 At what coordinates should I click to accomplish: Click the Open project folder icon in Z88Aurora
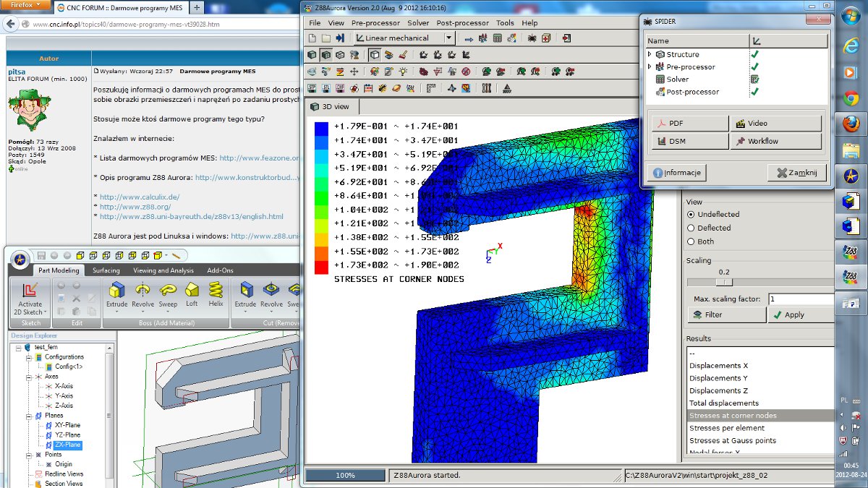326,38
